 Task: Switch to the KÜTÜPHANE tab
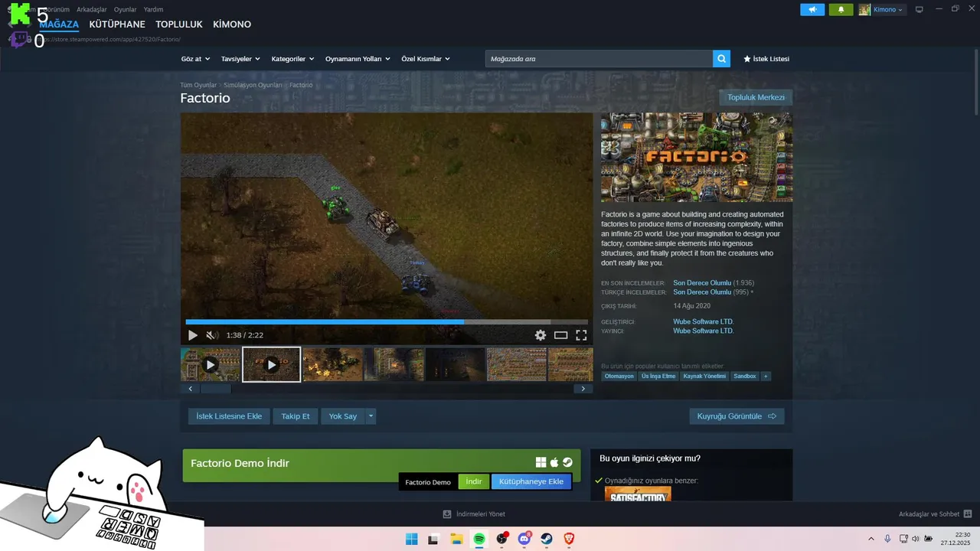[x=117, y=24]
